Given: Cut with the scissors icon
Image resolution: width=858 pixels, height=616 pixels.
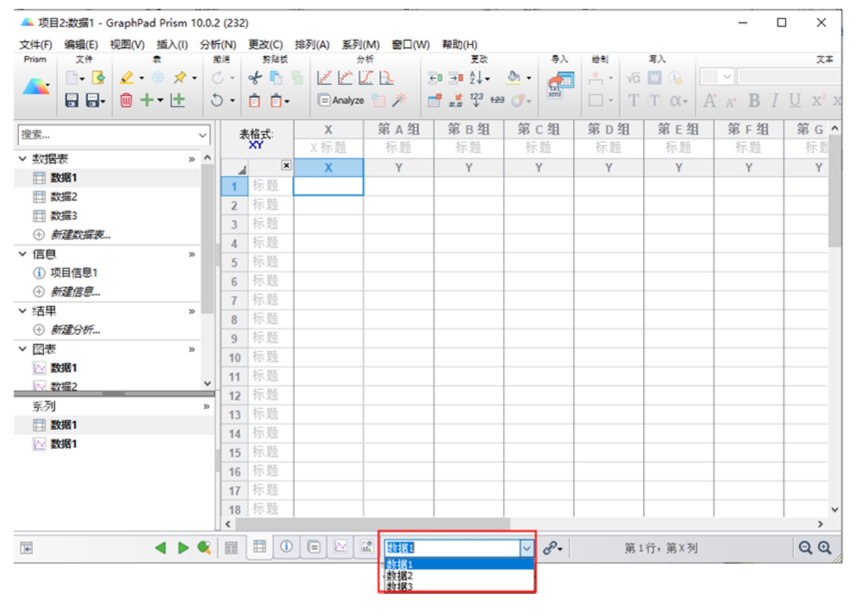Looking at the screenshot, I should tap(255, 78).
